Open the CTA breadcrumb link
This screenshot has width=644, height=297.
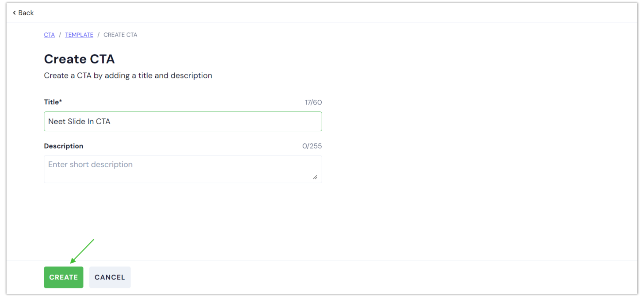49,34
